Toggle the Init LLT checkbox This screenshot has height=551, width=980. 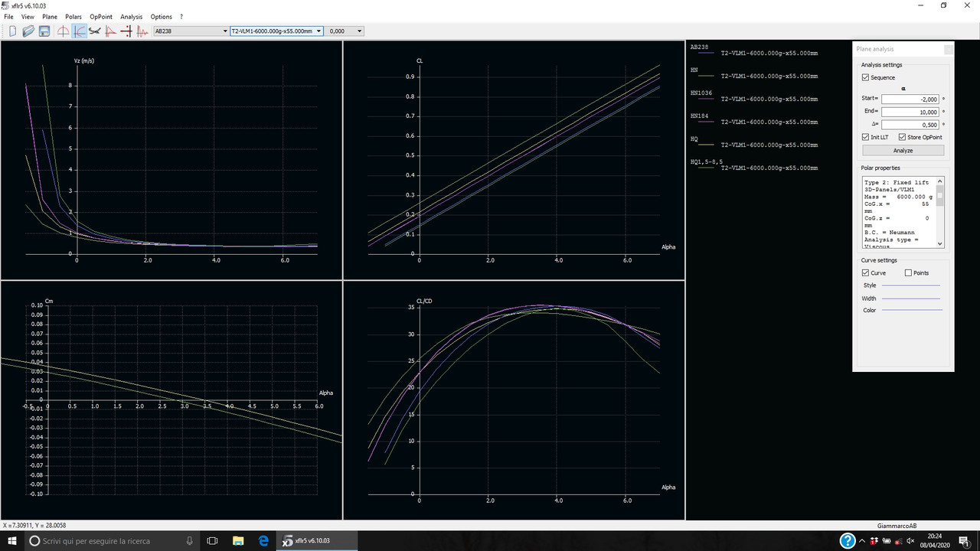pyautogui.click(x=865, y=137)
